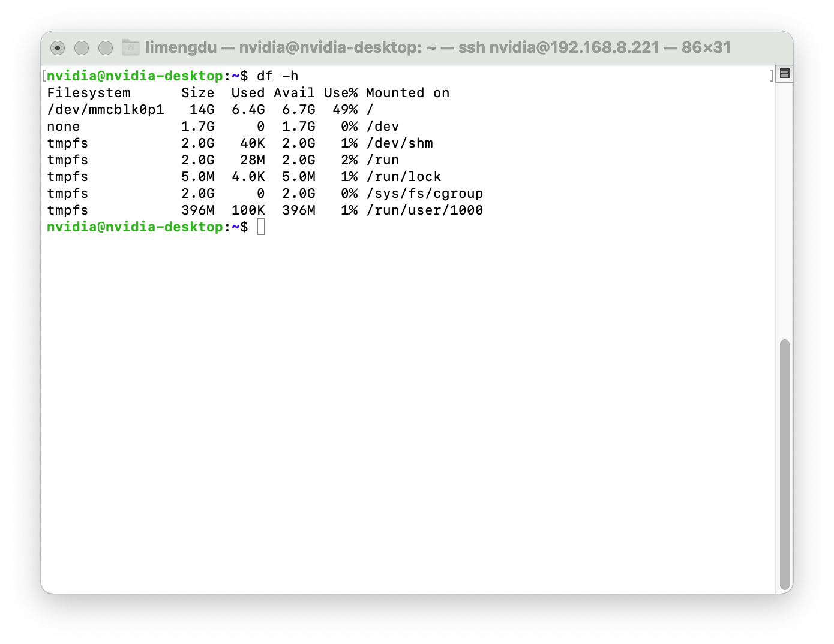Click the 'Size' column header
The image size is (834, 644).
tap(198, 93)
